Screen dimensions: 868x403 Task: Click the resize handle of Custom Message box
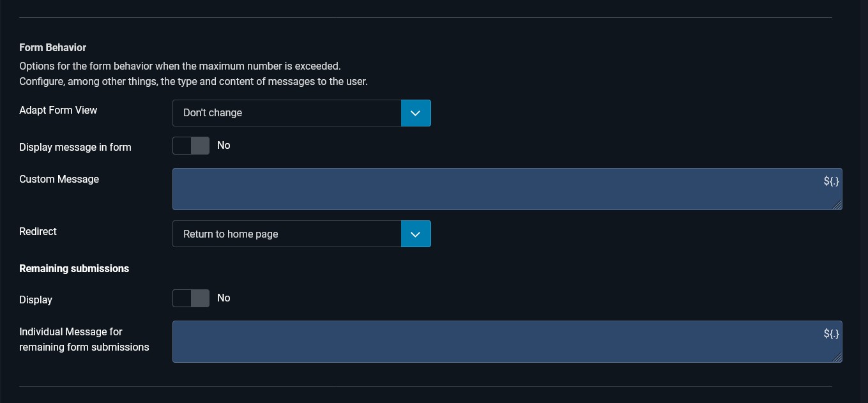coord(839,206)
